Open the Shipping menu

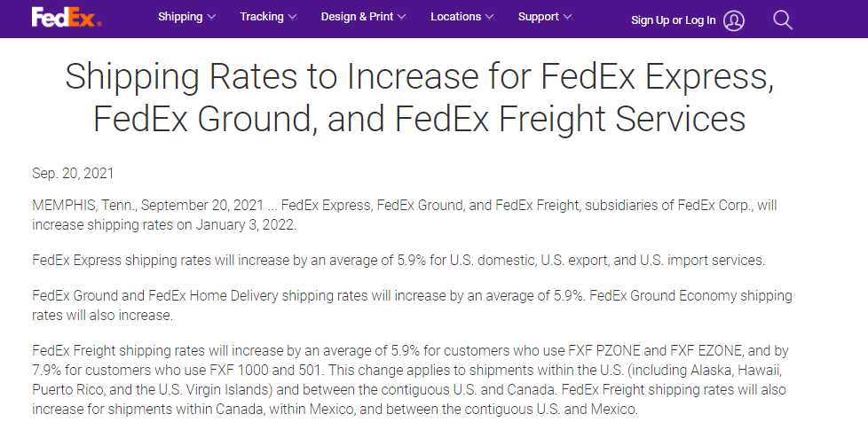pyautogui.click(x=180, y=17)
